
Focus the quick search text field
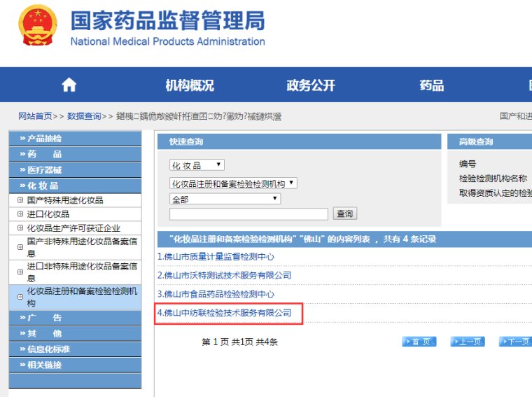(248, 214)
